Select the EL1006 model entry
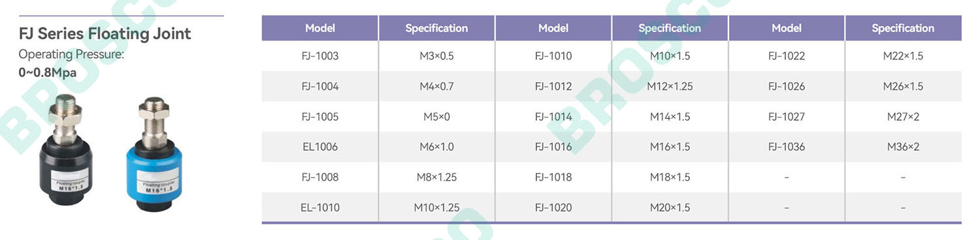 (320, 147)
